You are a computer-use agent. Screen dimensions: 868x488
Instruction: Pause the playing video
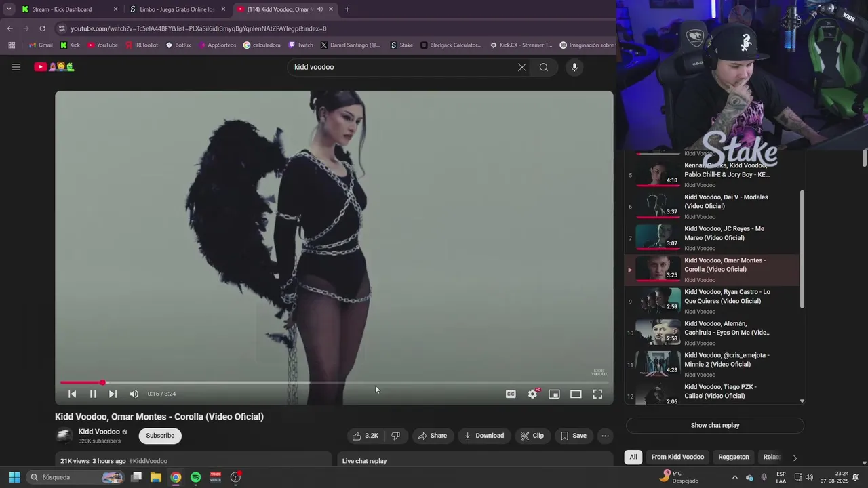point(93,394)
